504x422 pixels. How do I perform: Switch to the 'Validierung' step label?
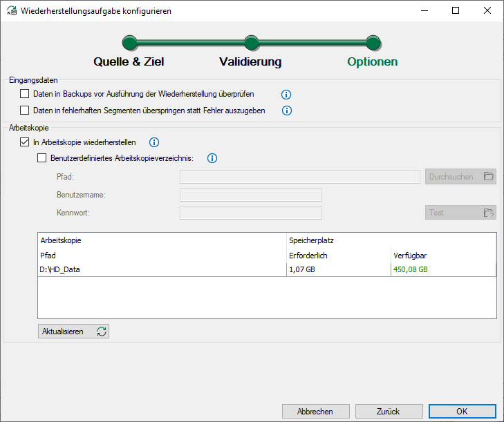(x=250, y=62)
